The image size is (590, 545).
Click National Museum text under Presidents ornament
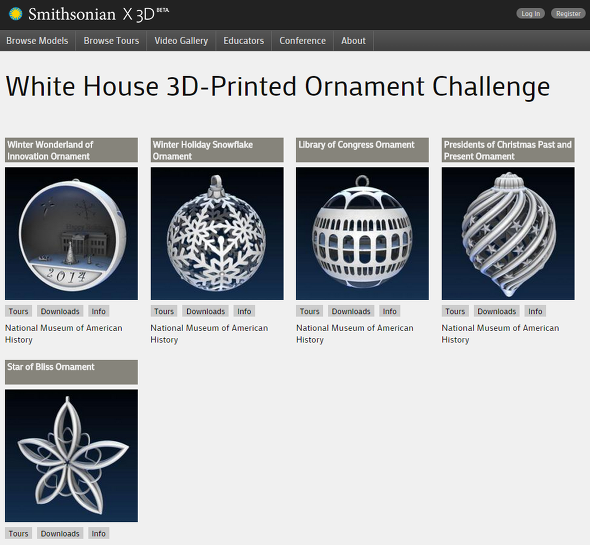(500, 334)
